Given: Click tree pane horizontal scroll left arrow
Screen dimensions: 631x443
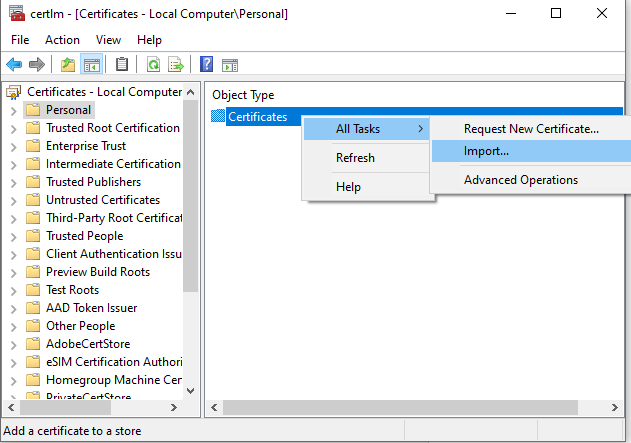Looking at the screenshot, I should click(x=11, y=408).
